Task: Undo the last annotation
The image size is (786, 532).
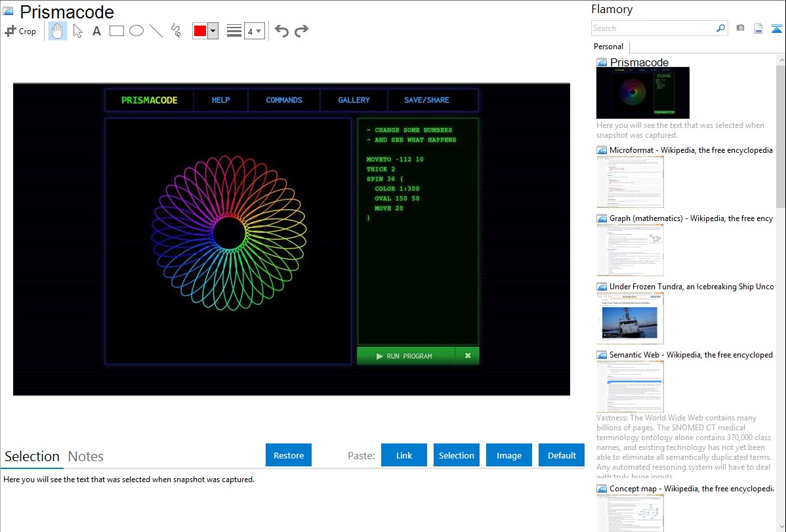Action: pos(281,31)
